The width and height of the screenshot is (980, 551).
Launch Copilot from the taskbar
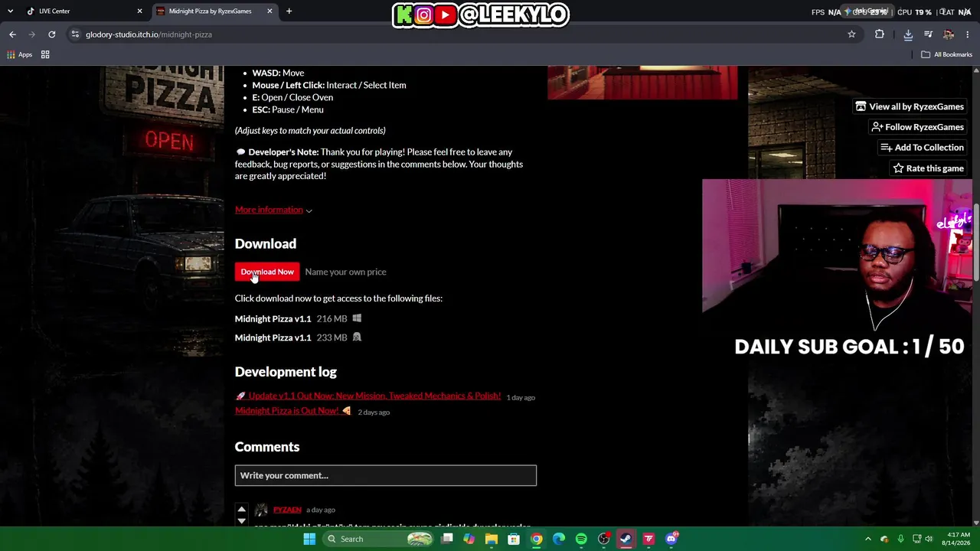point(469,539)
